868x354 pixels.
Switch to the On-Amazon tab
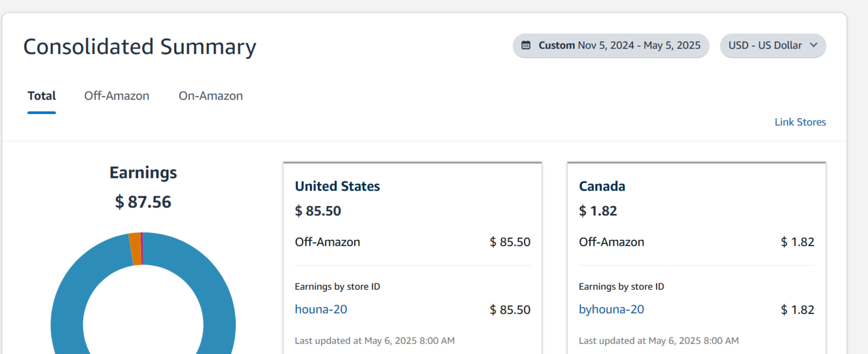210,96
